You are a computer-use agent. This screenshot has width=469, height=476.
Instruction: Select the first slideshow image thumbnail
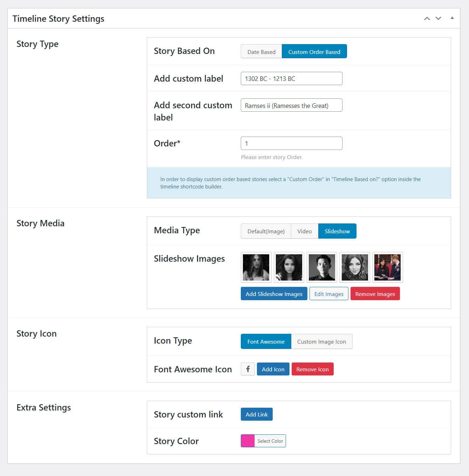(256, 267)
